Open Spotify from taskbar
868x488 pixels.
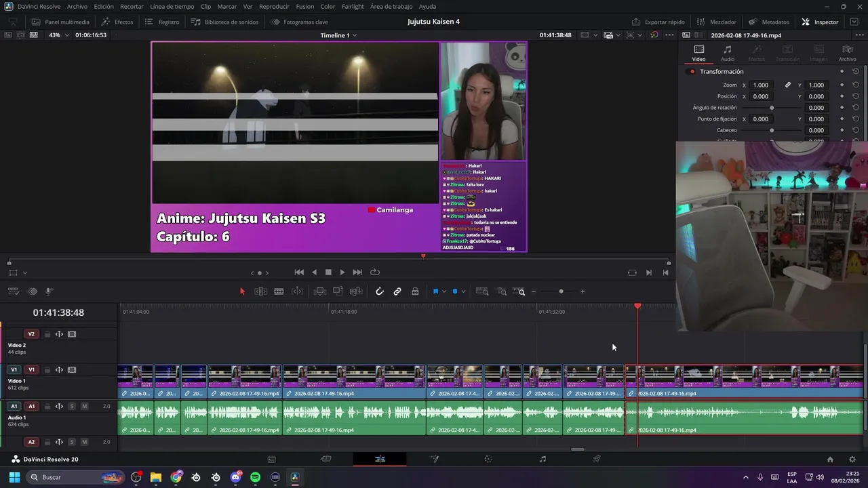[255, 477]
